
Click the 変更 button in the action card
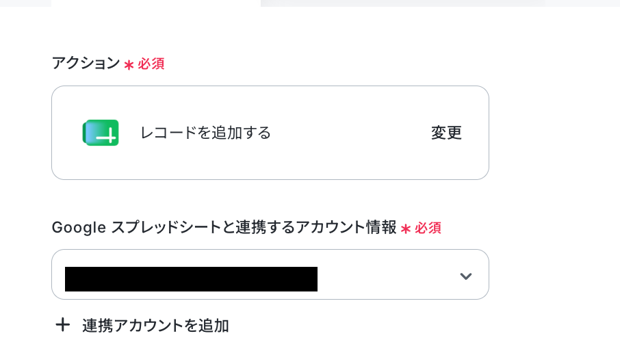(446, 133)
